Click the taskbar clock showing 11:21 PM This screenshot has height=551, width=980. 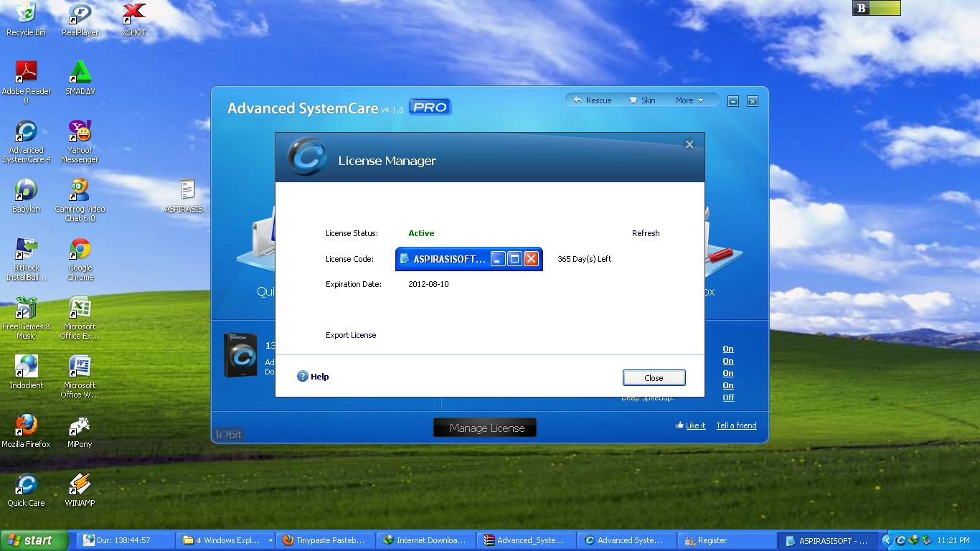tap(953, 540)
